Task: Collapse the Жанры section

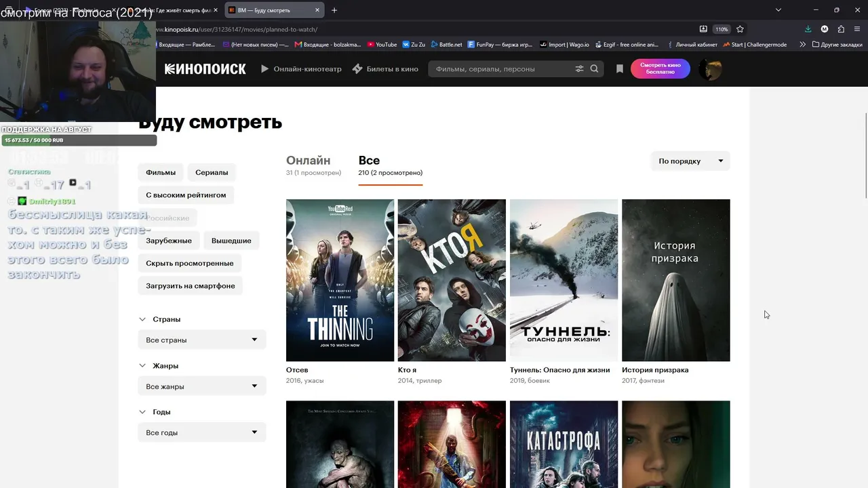Action: (159, 366)
